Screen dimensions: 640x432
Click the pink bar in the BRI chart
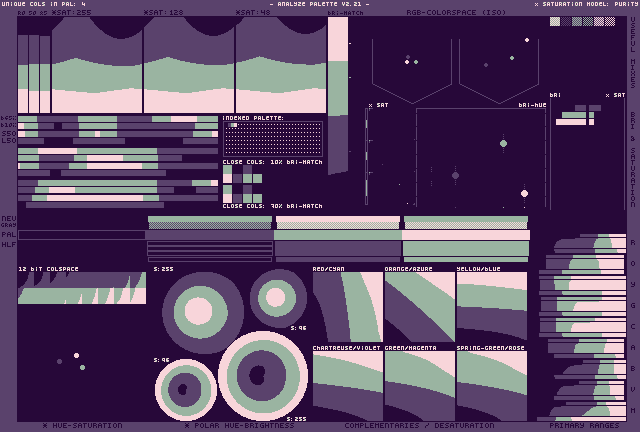(571, 122)
